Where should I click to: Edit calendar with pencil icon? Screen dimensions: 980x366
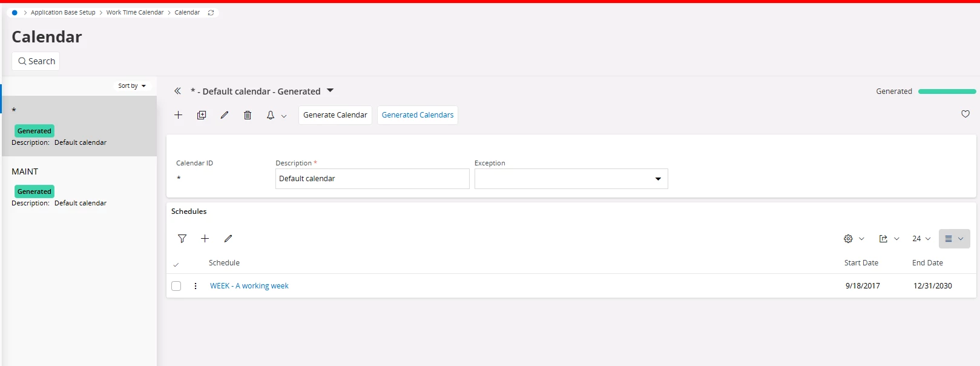(x=225, y=115)
